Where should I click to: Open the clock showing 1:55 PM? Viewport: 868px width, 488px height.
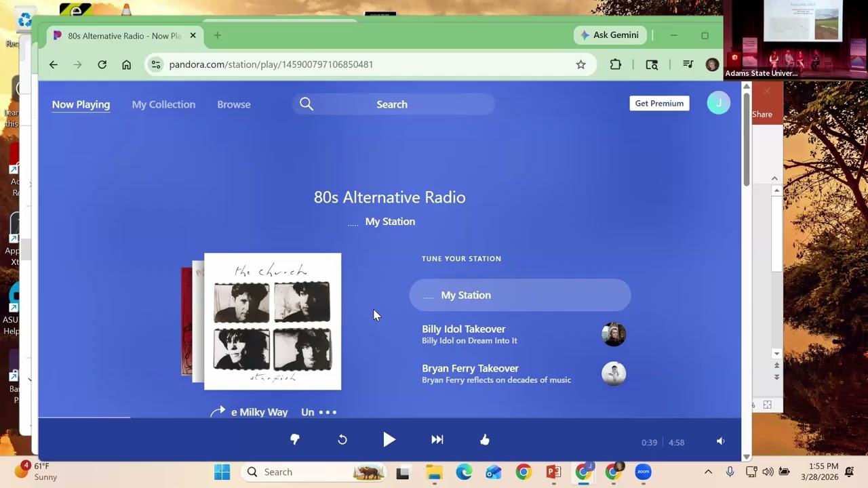820,472
